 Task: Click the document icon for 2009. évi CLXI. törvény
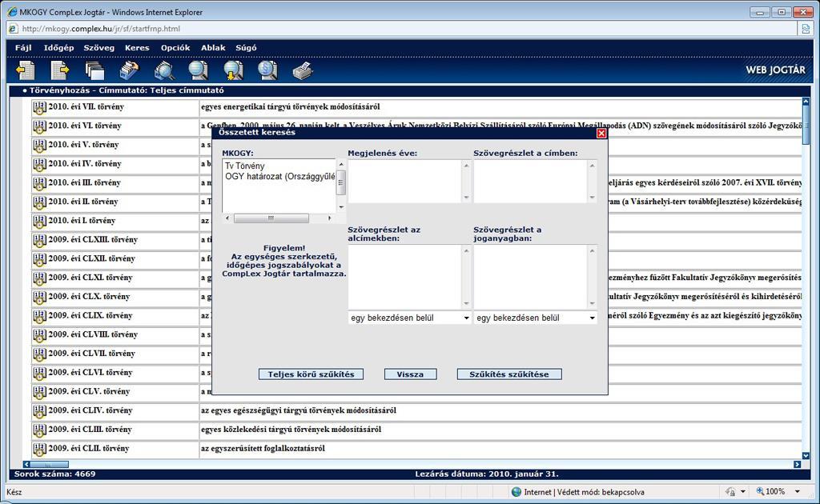[39, 278]
